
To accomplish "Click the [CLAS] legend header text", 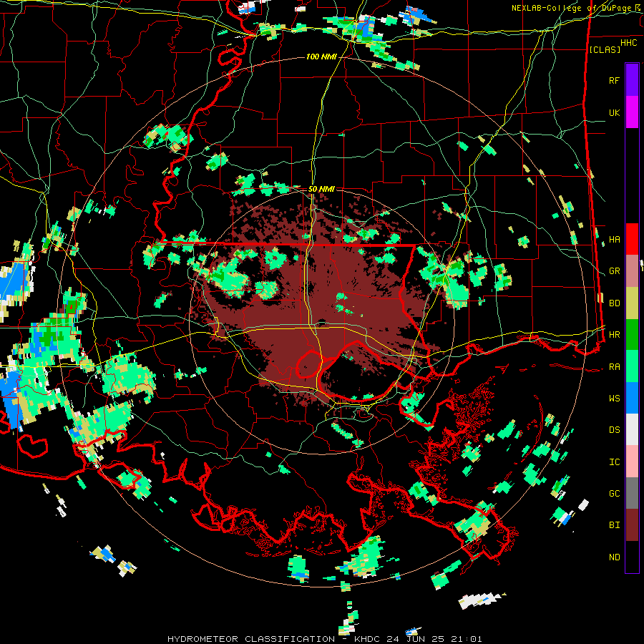I will [x=605, y=49].
